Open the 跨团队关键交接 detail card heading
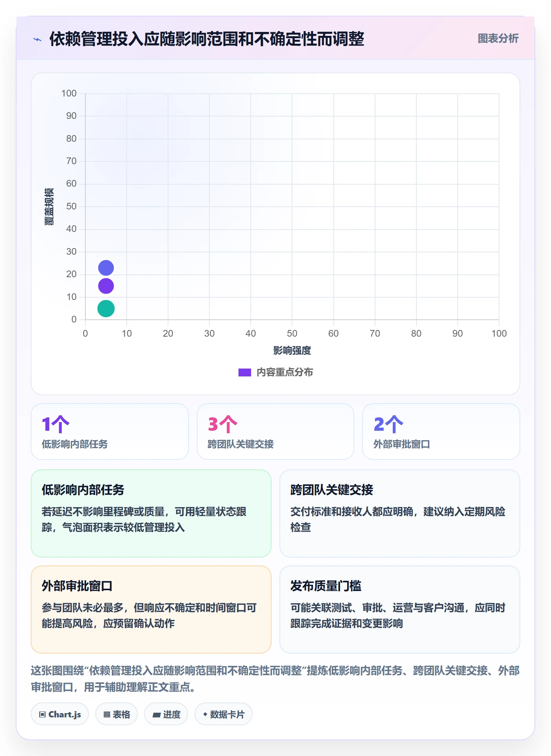 (x=332, y=490)
